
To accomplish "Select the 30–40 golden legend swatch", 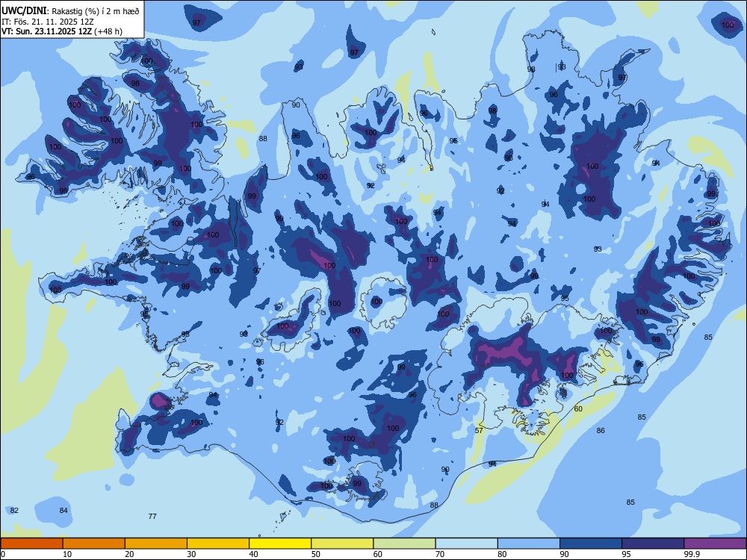I will [x=218, y=544].
